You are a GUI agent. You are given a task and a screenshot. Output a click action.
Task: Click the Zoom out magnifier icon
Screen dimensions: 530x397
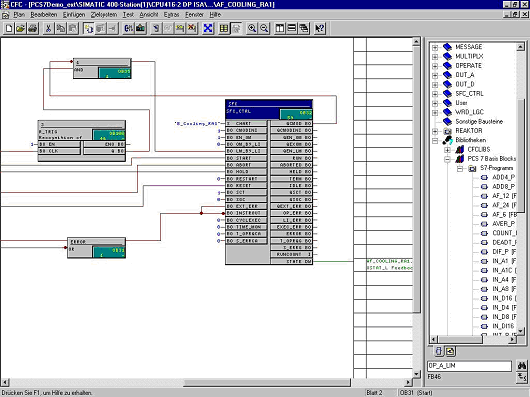tap(264, 28)
